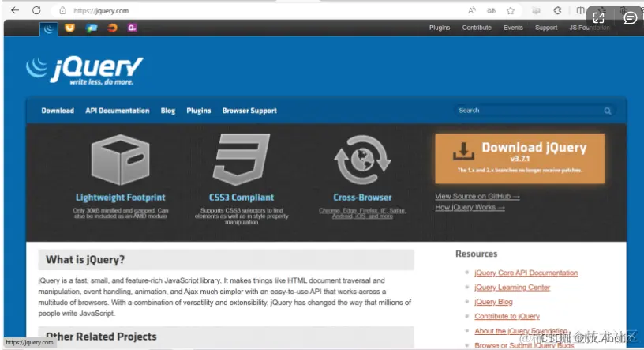Open Events in top bar
Screen dimensions: 644x350
[x=513, y=28]
